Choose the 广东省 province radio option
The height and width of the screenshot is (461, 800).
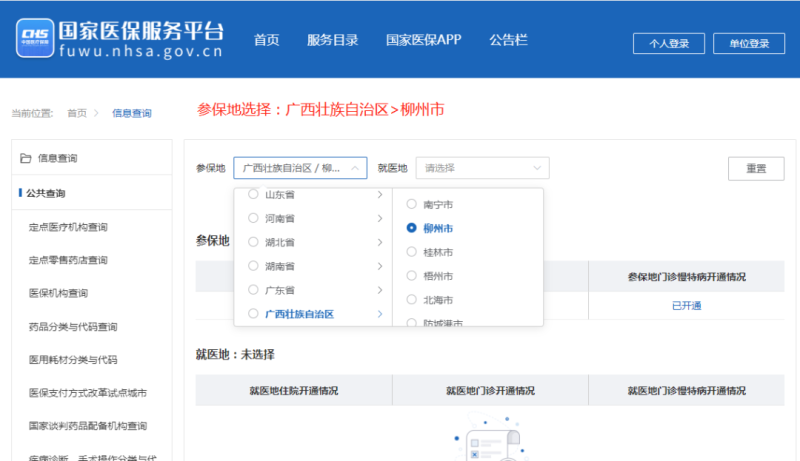(x=253, y=290)
